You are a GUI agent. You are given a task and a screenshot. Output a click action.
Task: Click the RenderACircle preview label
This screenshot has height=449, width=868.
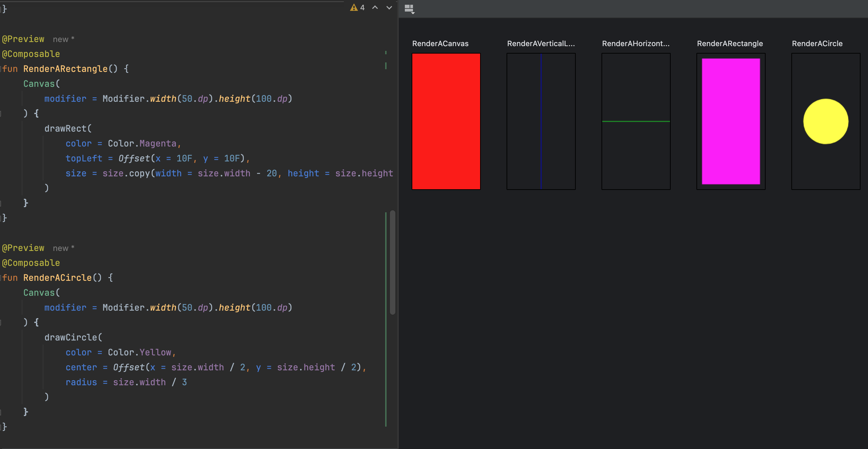click(817, 44)
